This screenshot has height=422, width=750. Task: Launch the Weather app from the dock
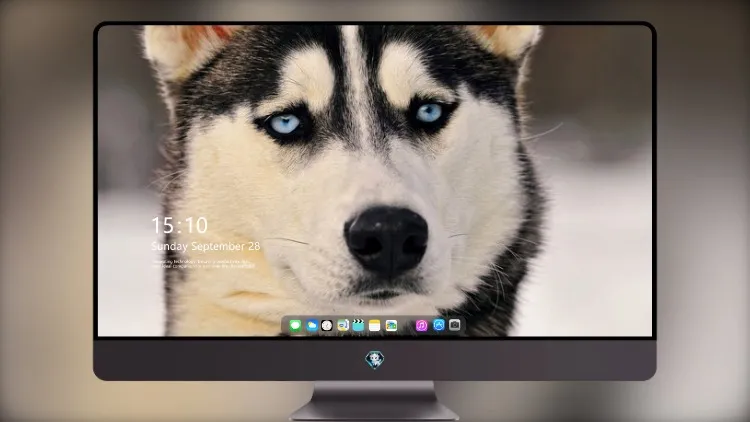[312, 326]
